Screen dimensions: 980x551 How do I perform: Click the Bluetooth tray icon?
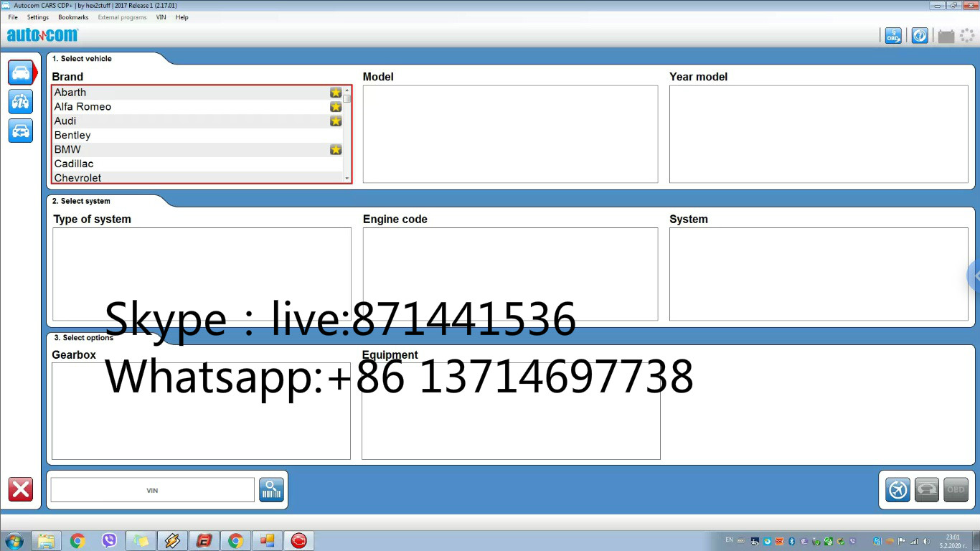click(791, 541)
